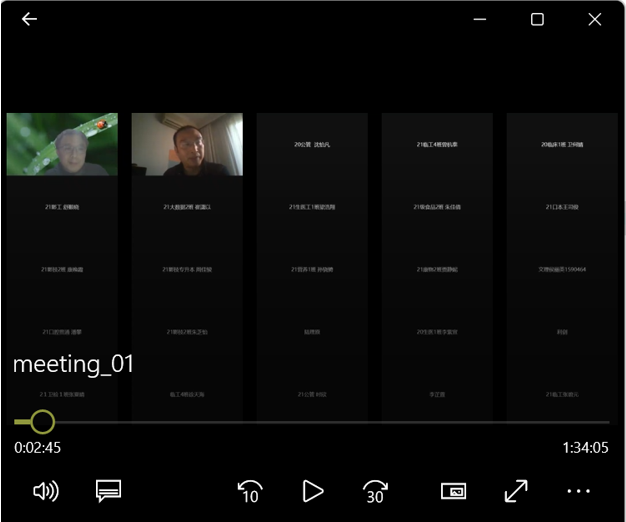Mute the audio with the speaker icon
The width and height of the screenshot is (626, 522).
(x=46, y=491)
